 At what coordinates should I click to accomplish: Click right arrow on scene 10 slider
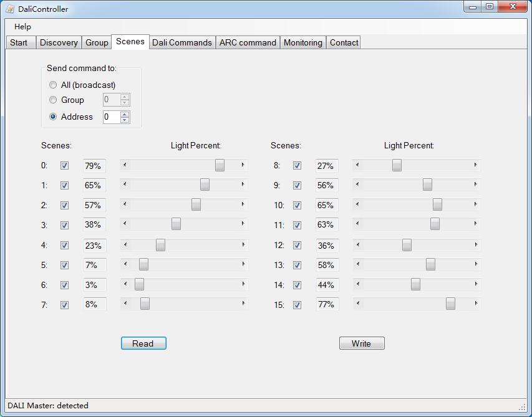tap(475, 204)
